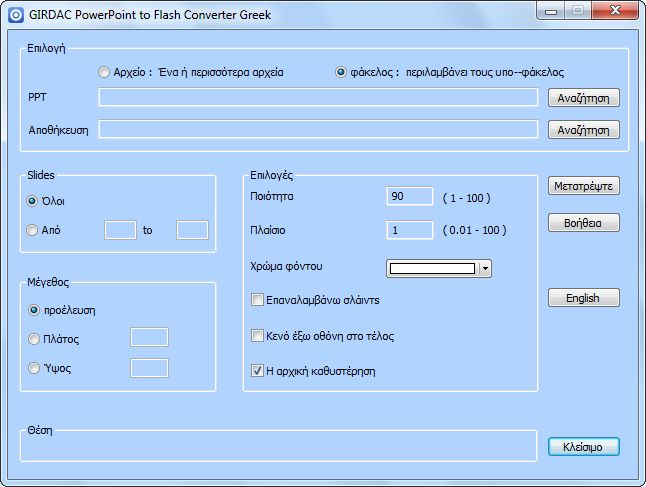The height and width of the screenshot is (487, 646).
Task: Select the Ύψος radio button
Action: (33, 368)
